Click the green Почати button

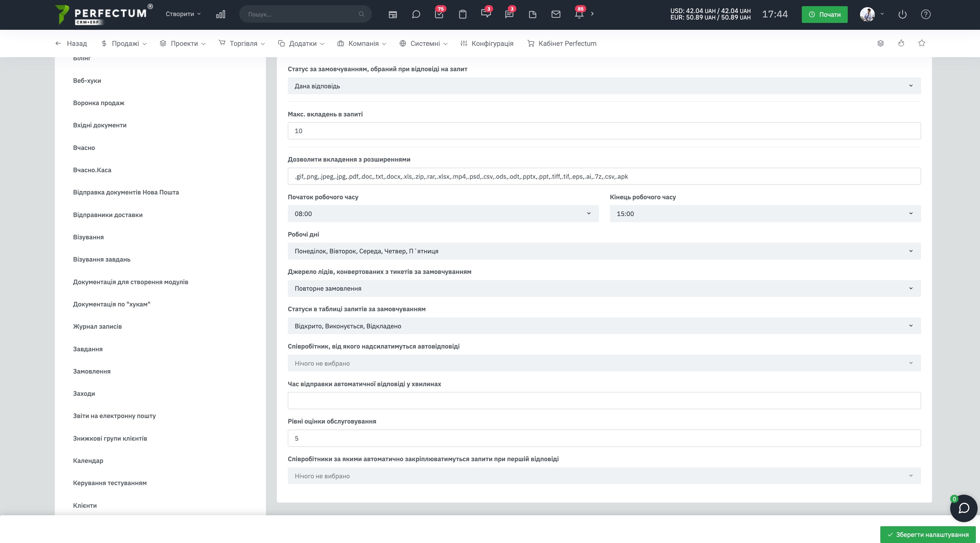824,14
